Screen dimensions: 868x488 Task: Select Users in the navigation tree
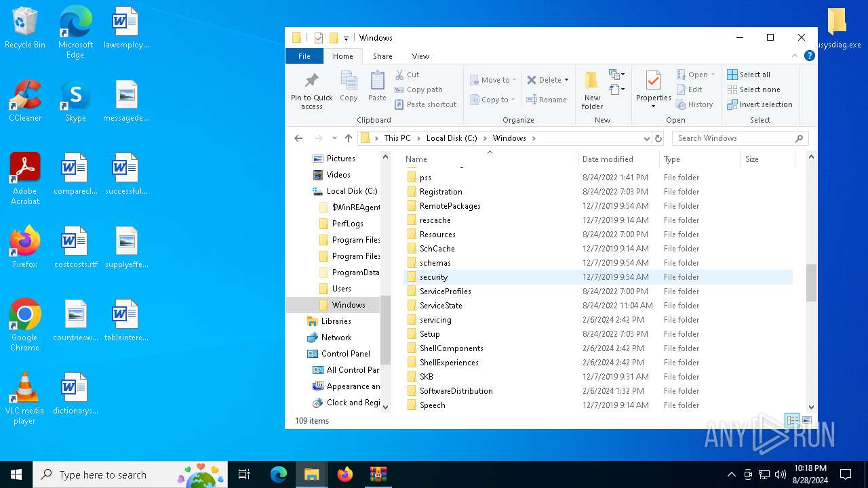(341, 289)
